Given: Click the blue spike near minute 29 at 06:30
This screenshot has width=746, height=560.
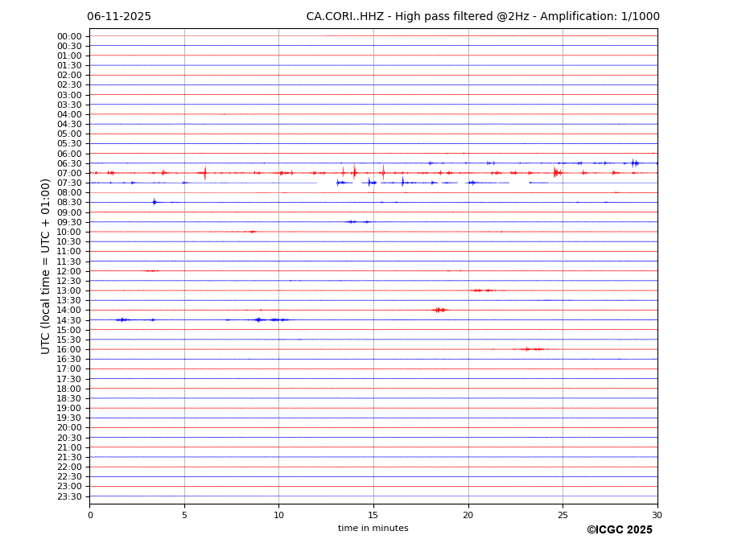Looking at the screenshot, I should tap(633, 163).
